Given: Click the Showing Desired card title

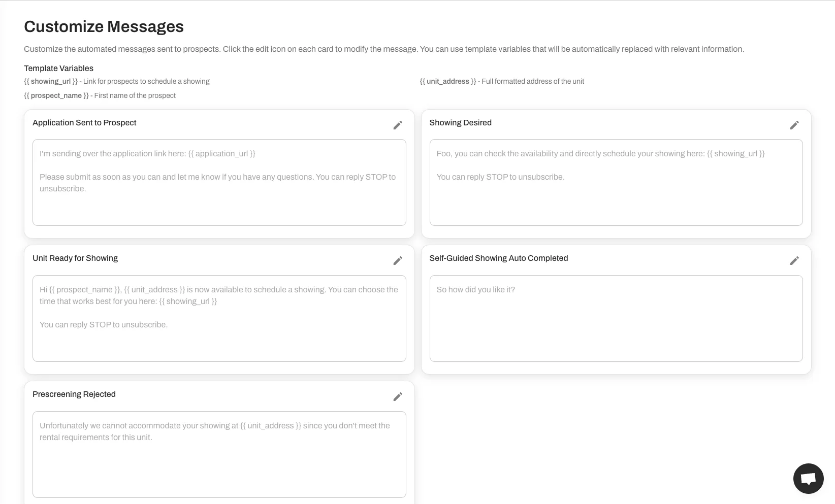Looking at the screenshot, I should pos(460,122).
